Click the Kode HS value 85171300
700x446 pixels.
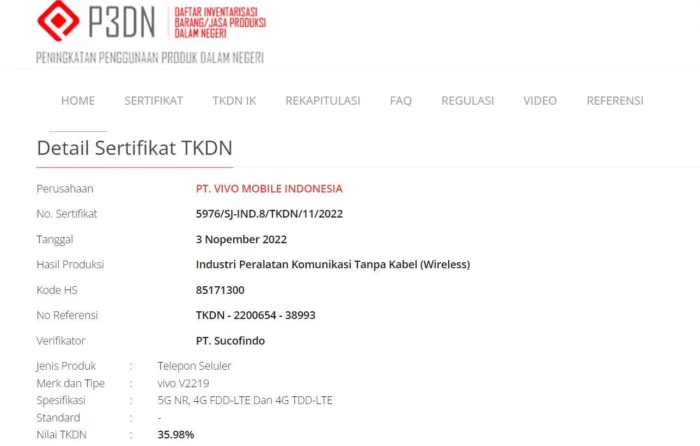220,290
